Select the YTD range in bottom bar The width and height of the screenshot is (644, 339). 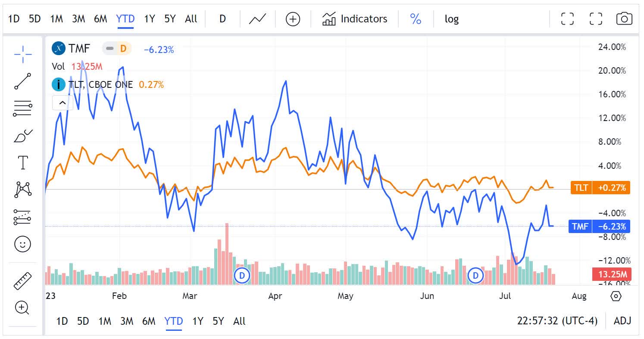coord(174,321)
